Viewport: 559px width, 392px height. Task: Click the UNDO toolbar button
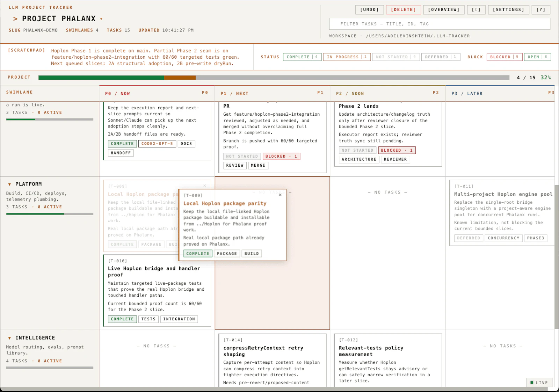369,9
